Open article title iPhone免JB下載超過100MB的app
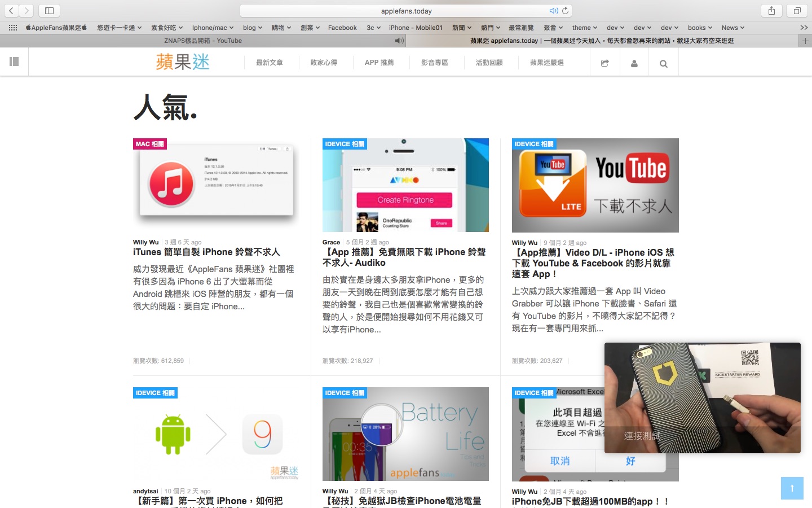This screenshot has width=812, height=508. pyautogui.click(x=590, y=501)
